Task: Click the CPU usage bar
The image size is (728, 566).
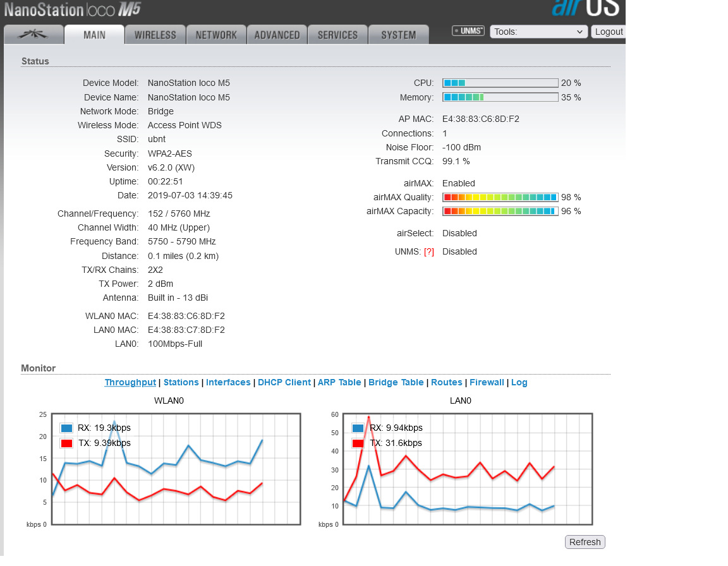Action: pos(500,83)
